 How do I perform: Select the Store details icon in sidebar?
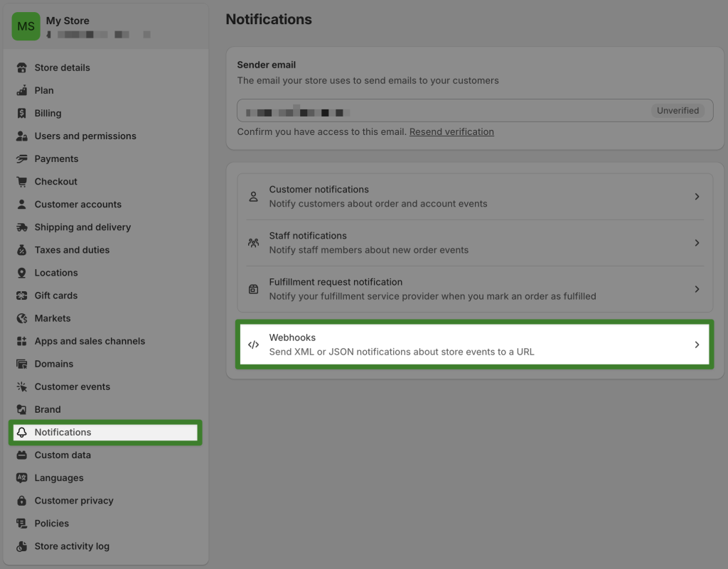(21, 67)
